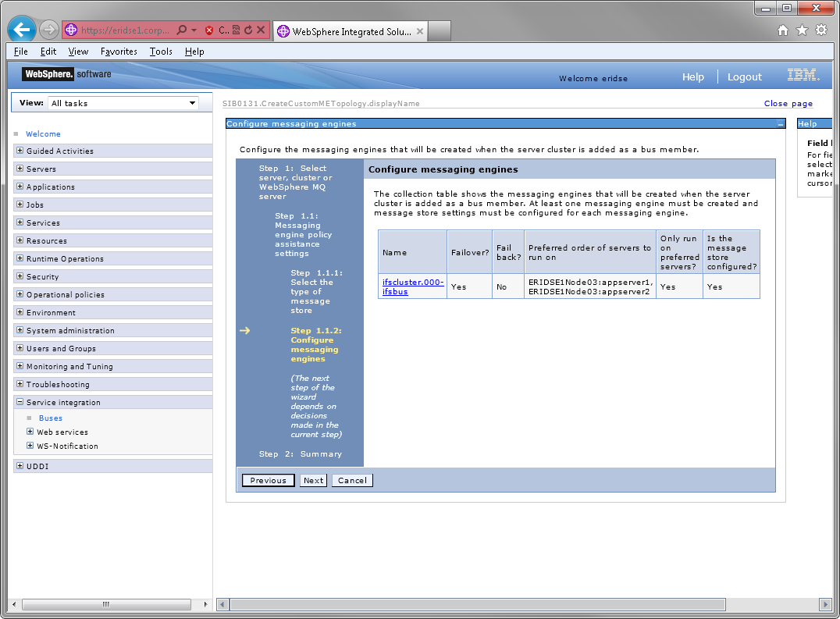Log out using the Logout link
This screenshot has height=619, width=840.
coord(744,77)
